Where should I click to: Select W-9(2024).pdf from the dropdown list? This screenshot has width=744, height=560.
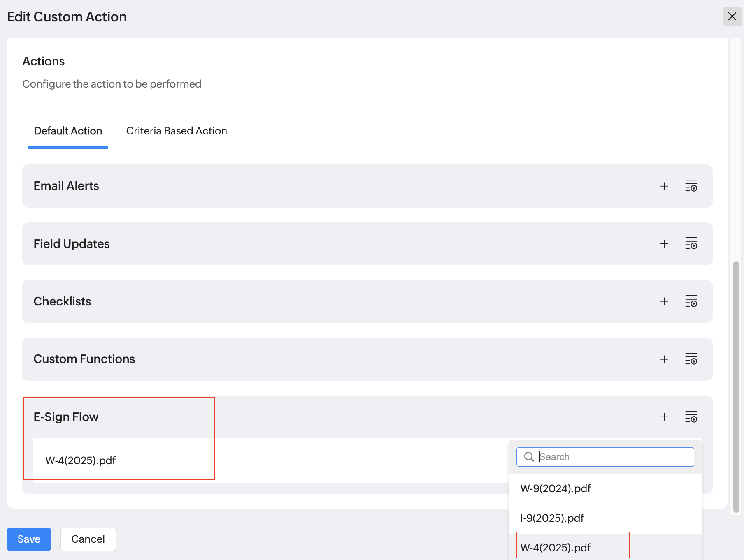pyautogui.click(x=556, y=488)
